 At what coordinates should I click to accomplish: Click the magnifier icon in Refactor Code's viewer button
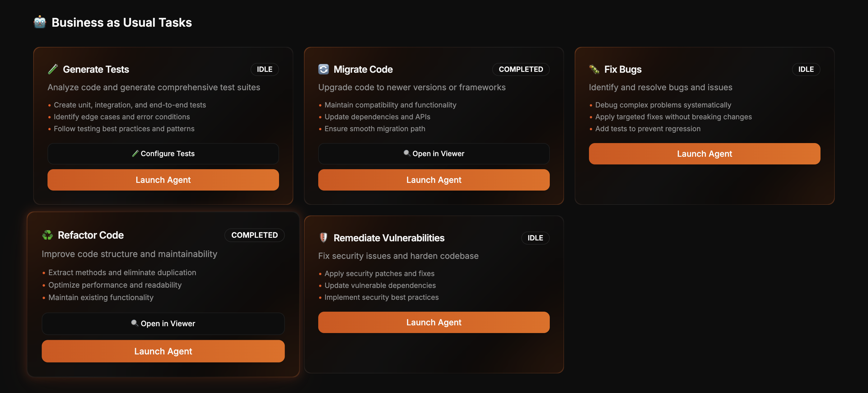[135, 323]
